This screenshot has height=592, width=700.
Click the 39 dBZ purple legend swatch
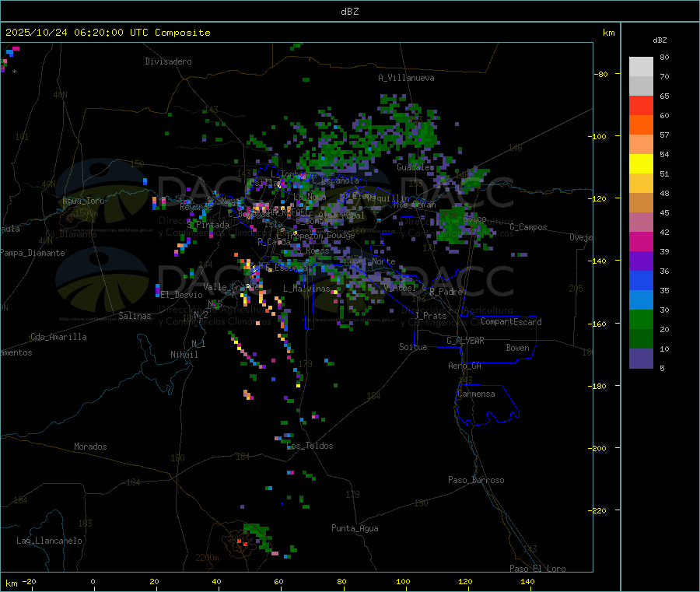(x=641, y=261)
